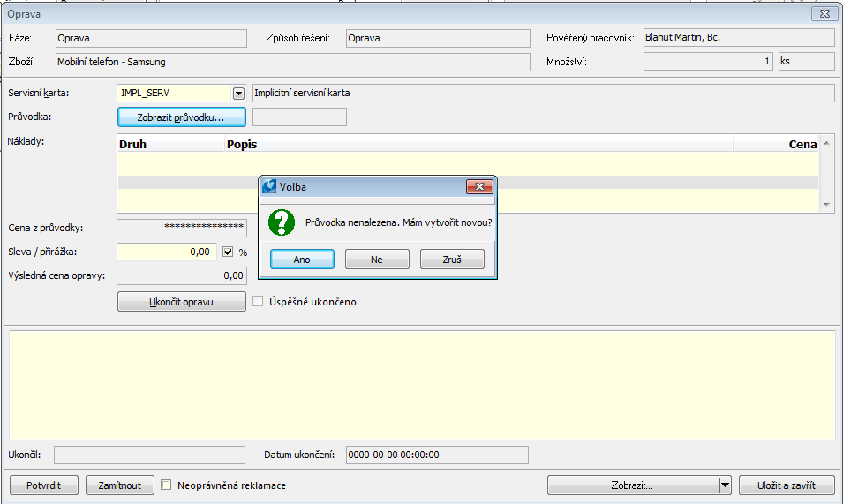Click the IMPL_SERV servisní karta field
843x504 pixels.
click(x=175, y=93)
